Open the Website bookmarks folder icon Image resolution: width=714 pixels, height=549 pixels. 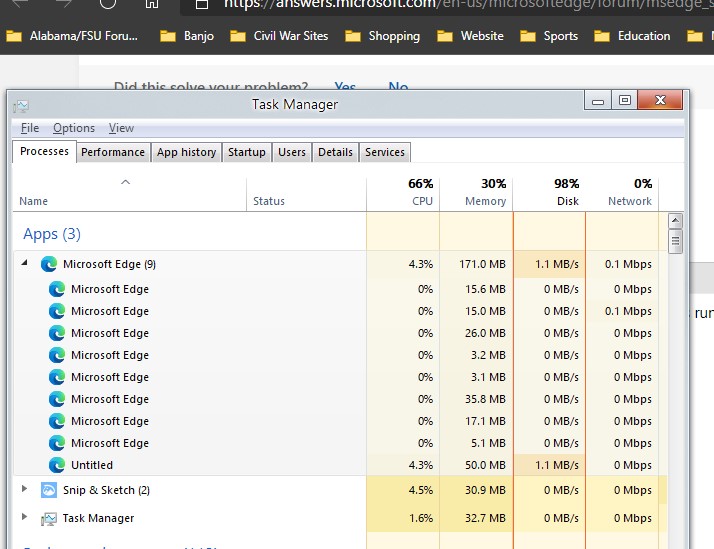click(x=445, y=36)
